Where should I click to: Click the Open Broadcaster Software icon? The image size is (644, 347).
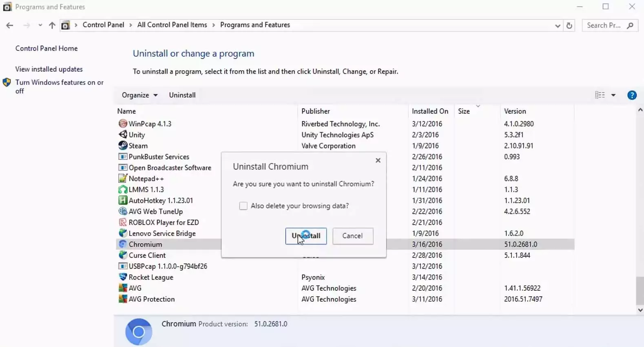(x=122, y=168)
